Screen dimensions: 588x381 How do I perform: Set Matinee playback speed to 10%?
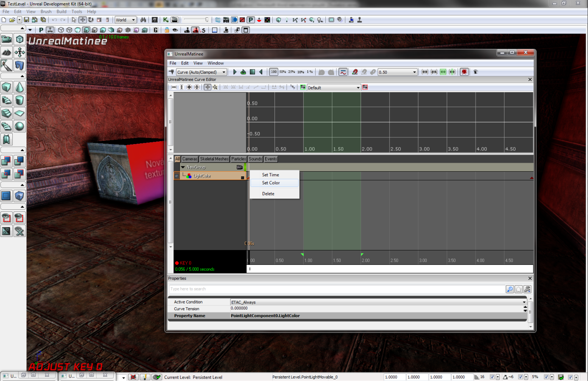click(300, 72)
